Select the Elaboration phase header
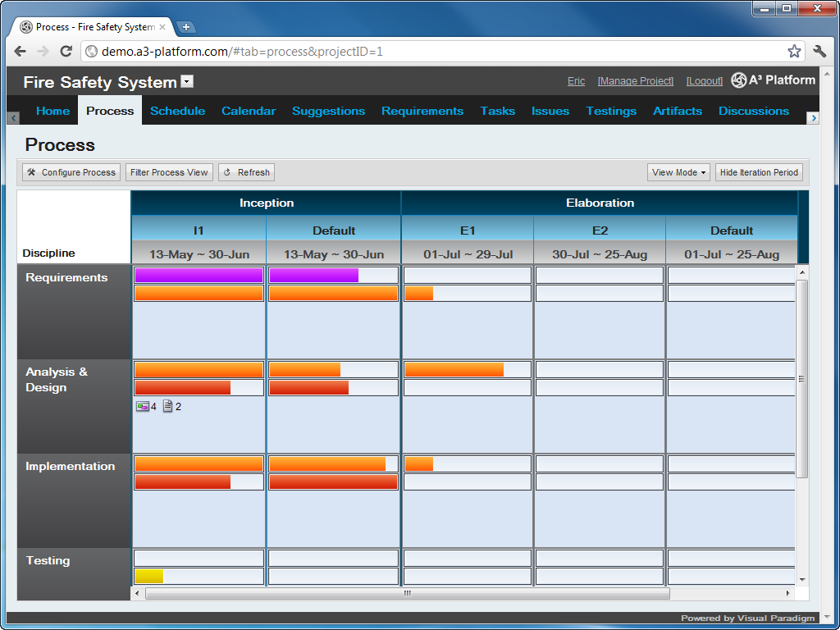This screenshot has width=840, height=630. click(x=600, y=203)
